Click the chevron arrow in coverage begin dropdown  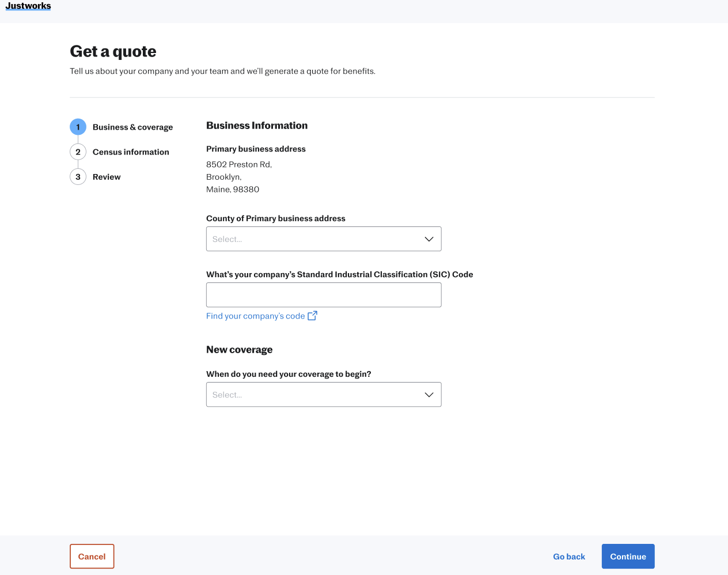pos(429,395)
